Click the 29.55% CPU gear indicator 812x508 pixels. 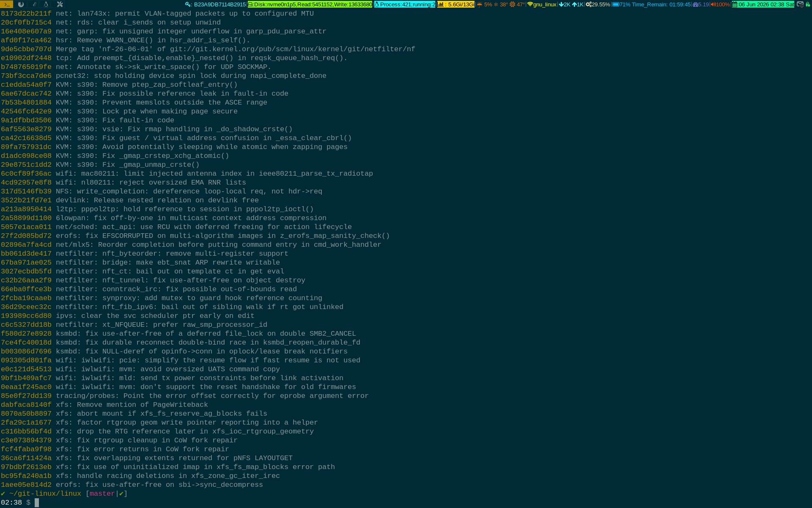[598, 4]
